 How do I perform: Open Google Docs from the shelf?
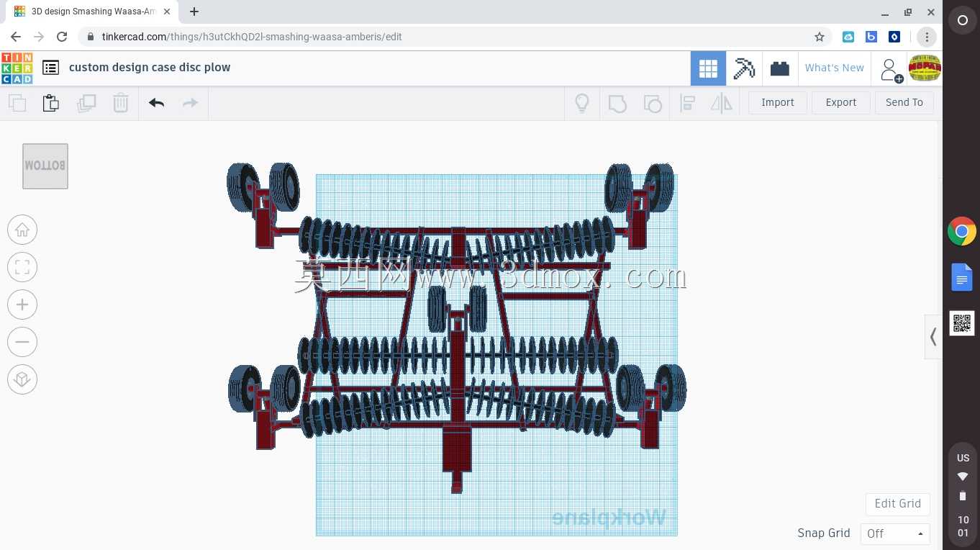click(x=962, y=277)
